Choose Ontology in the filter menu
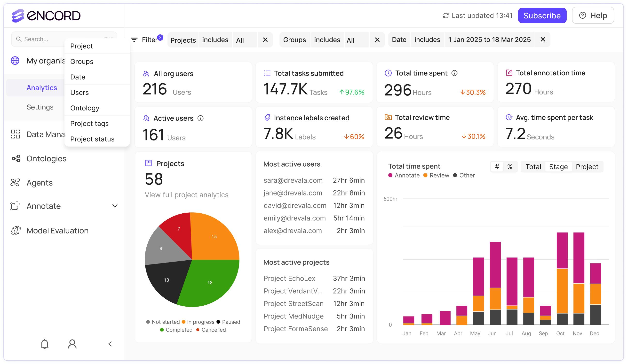The height and width of the screenshot is (364, 627). [97, 108]
